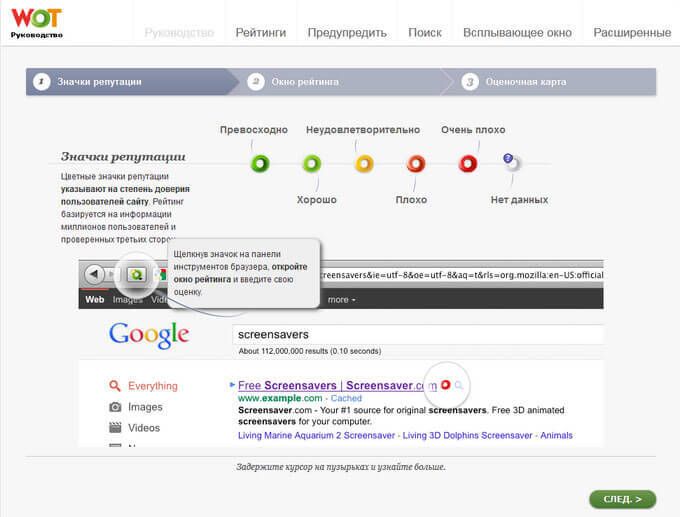Click the red WOT rating icon beside the search result
Viewport: 680px width, 517px height.
tap(445, 385)
